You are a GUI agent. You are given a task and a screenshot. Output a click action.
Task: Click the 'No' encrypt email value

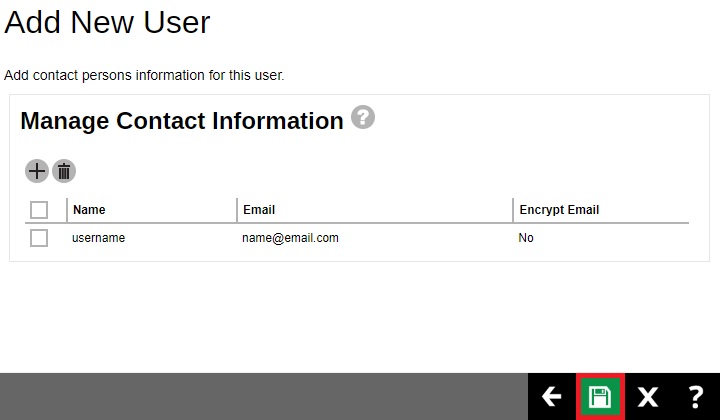click(526, 238)
